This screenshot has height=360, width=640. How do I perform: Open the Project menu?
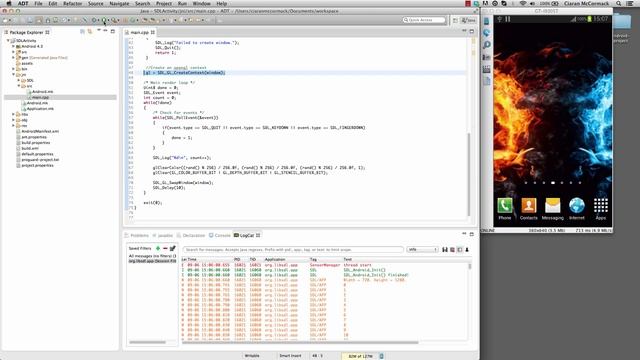pos(164,3)
